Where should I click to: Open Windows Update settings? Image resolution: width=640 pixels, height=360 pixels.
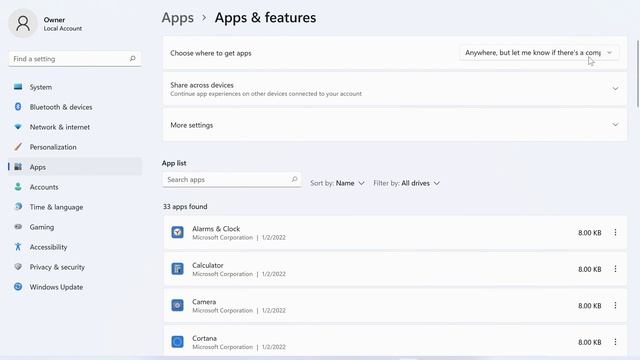tap(75, 287)
